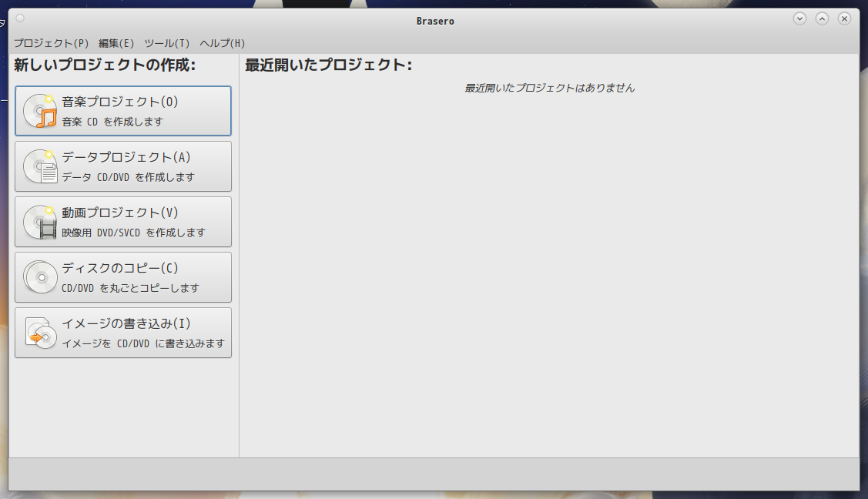Click the data disc document icon

(40, 166)
